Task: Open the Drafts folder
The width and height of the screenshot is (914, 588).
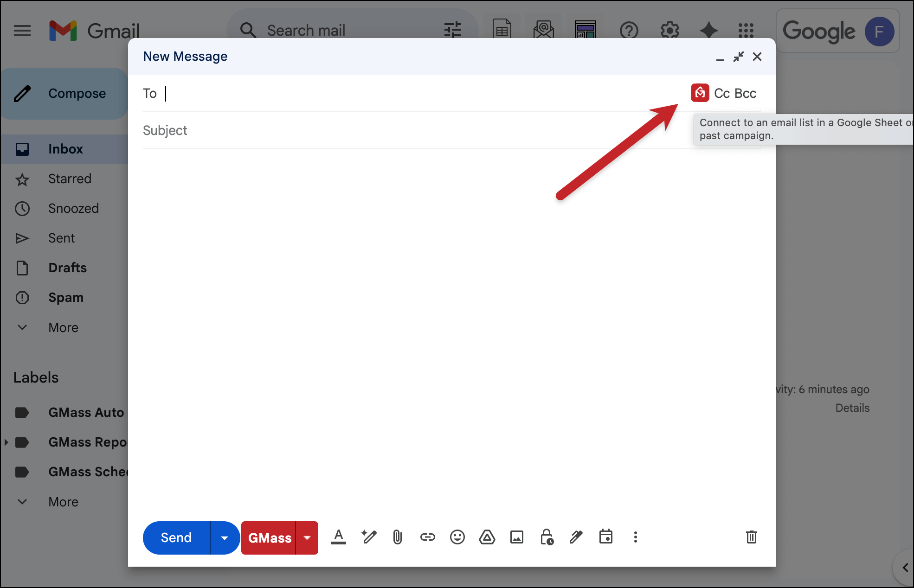Action: tap(67, 268)
